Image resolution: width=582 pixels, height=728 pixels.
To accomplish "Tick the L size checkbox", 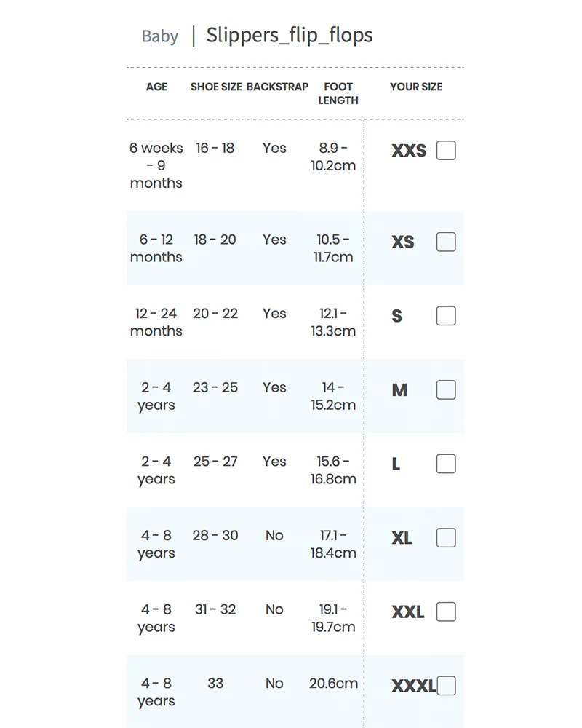I will (446, 464).
